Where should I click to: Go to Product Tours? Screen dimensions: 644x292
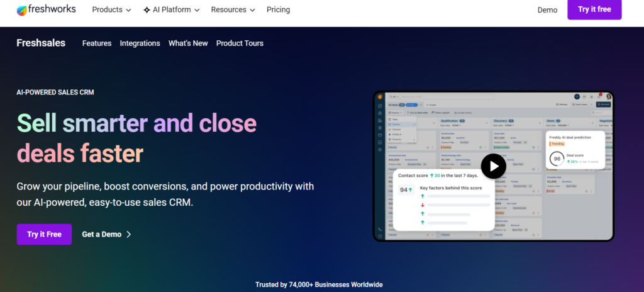click(240, 43)
